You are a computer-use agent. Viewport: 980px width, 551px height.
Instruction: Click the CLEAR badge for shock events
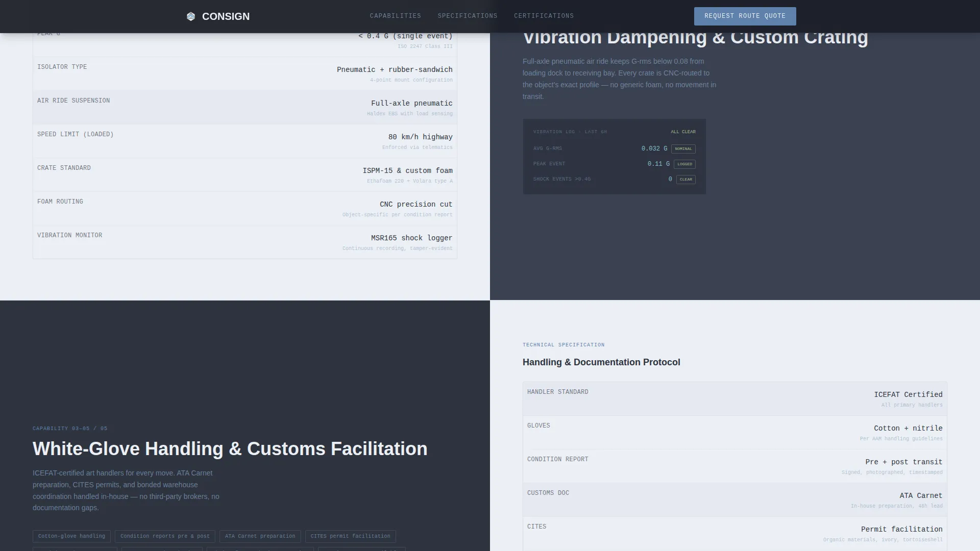pyautogui.click(x=686, y=180)
